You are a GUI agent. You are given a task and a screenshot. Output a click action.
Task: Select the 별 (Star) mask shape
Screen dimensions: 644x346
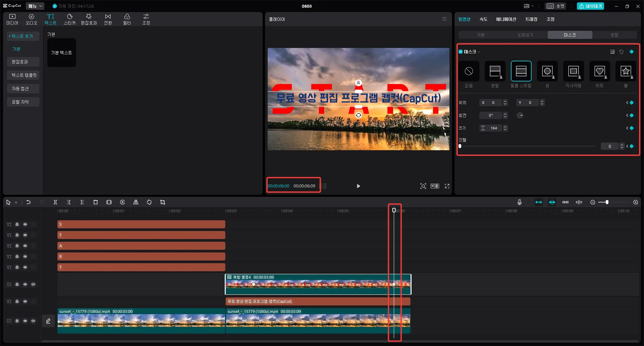(626, 71)
